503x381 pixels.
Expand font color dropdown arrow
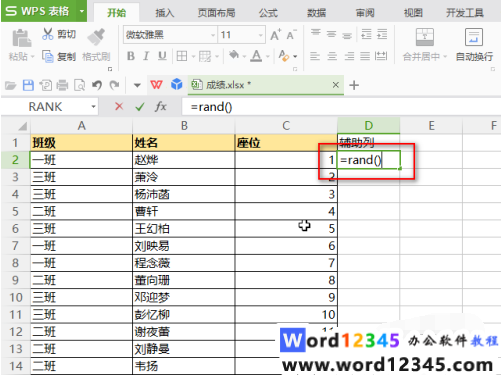click(x=268, y=57)
